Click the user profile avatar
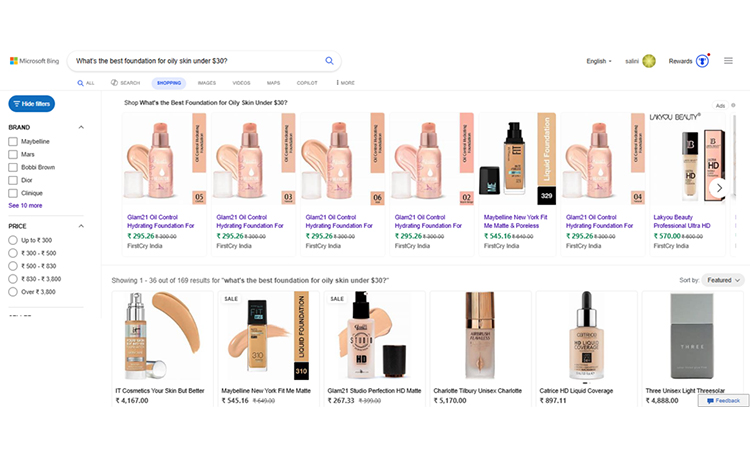 pyautogui.click(x=649, y=61)
